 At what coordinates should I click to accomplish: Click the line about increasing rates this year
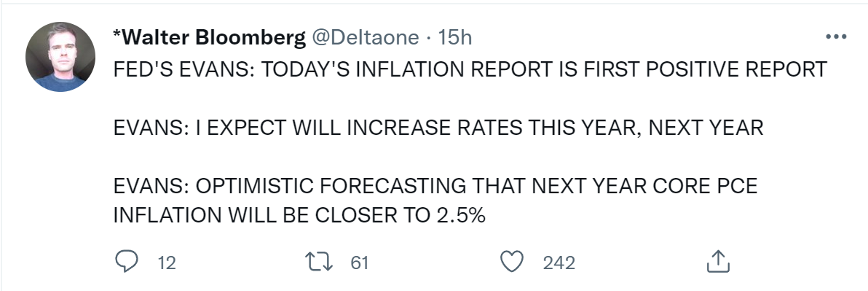click(438, 128)
